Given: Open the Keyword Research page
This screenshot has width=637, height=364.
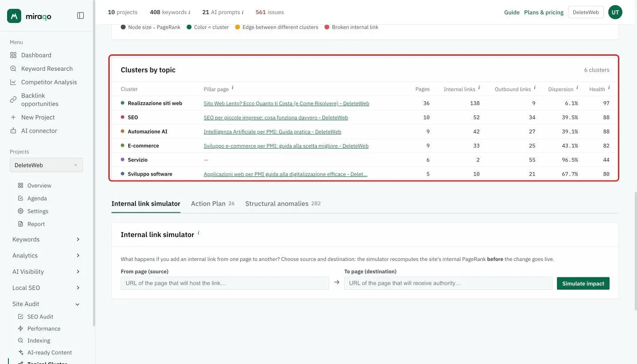Looking at the screenshot, I should [x=47, y=69].
